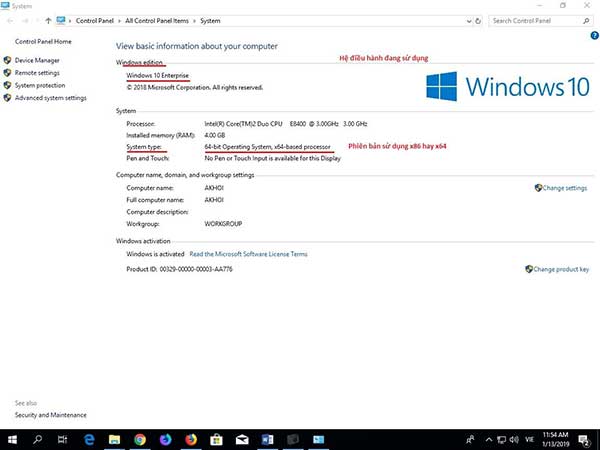Read the Microsoft Software License Terms
The width and height of the screenshot is (600, 450).
[x=248, y=254]
